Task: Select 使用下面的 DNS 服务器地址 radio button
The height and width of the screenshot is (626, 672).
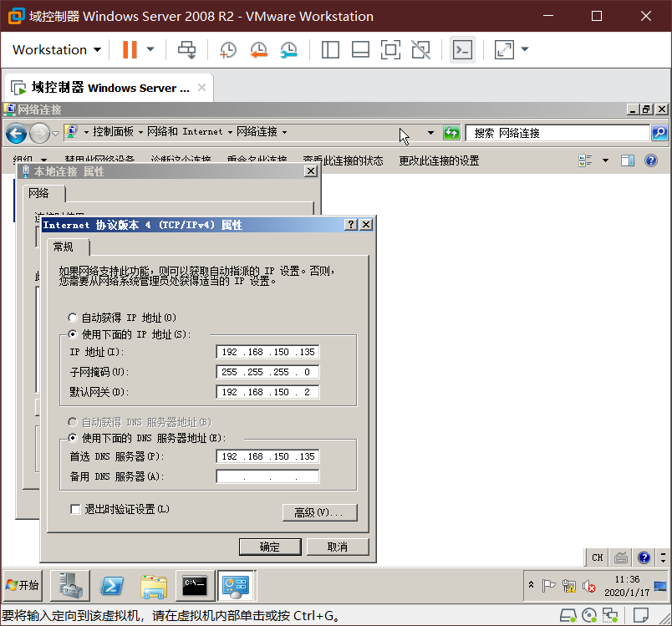Action: 73,438
